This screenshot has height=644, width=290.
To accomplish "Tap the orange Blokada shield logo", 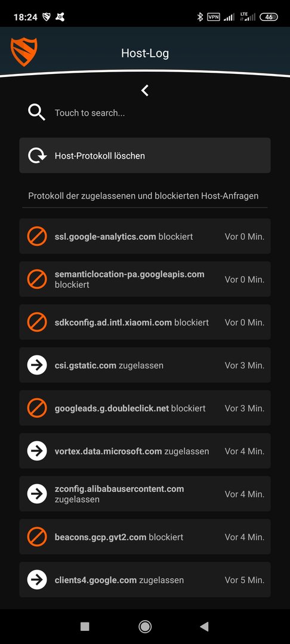I will (24, 52).
